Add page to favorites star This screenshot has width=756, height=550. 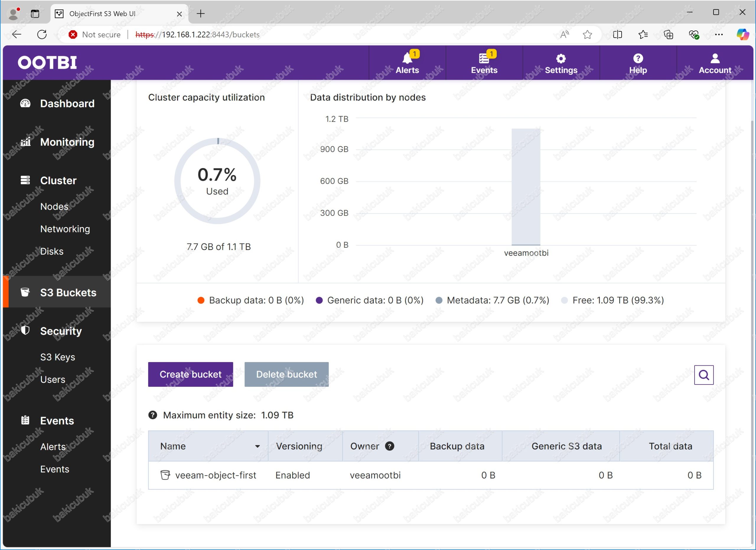pos(587,34)
